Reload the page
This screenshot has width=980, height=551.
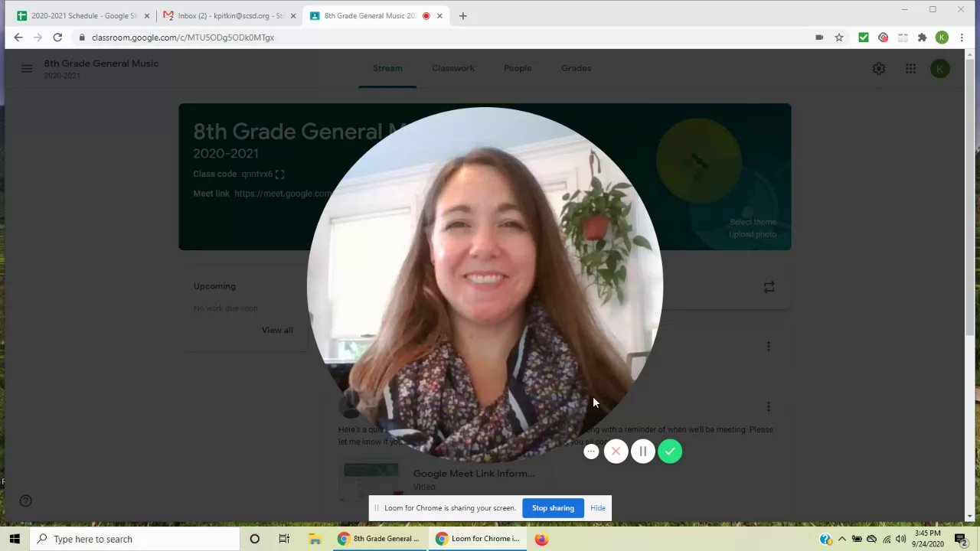click(57, 37)
